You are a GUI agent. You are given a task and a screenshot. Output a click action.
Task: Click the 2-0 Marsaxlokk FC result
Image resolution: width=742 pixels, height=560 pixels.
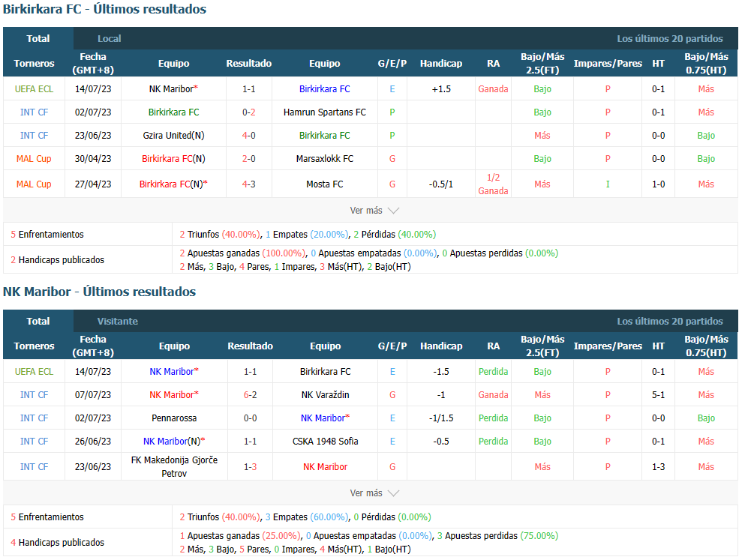pos(249,158)
